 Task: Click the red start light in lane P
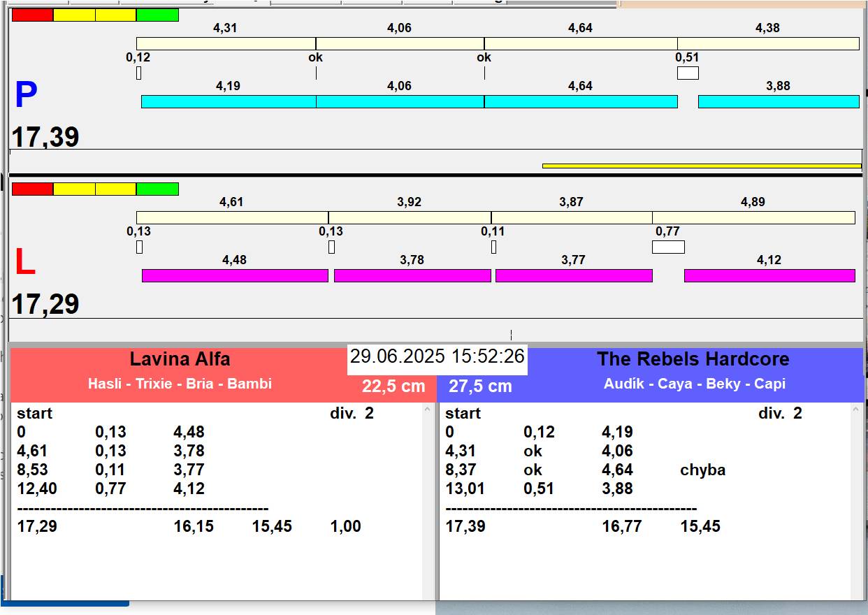(33, 15)
